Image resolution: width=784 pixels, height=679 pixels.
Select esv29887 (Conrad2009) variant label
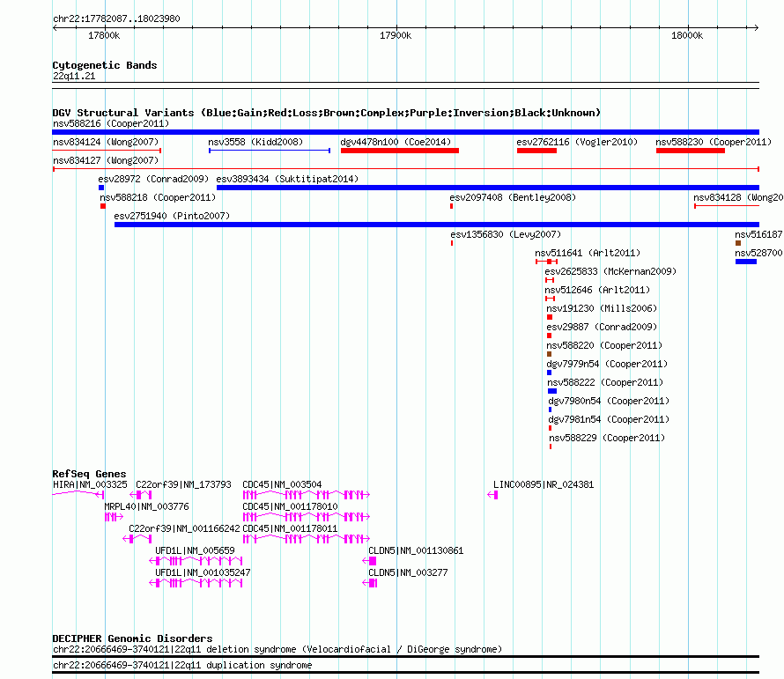pos(602,327)
